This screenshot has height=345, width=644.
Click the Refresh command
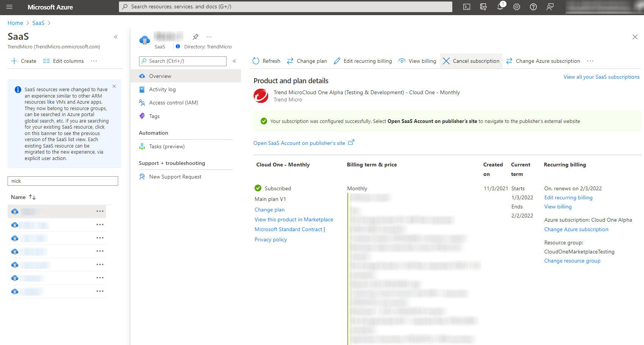tap(266, 61)
